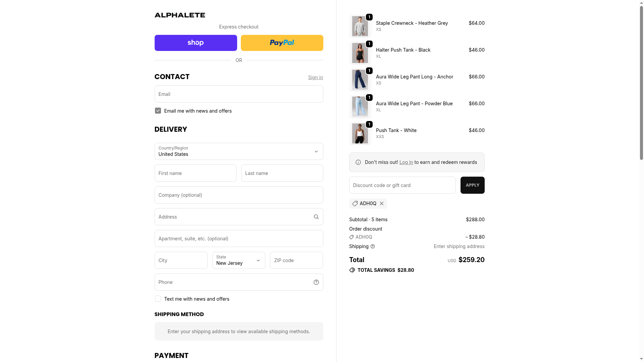Screen dimensions: 644x362
Task: Enable Text me with news and offers
Action: pyautogui.click(x=158, y=299)
